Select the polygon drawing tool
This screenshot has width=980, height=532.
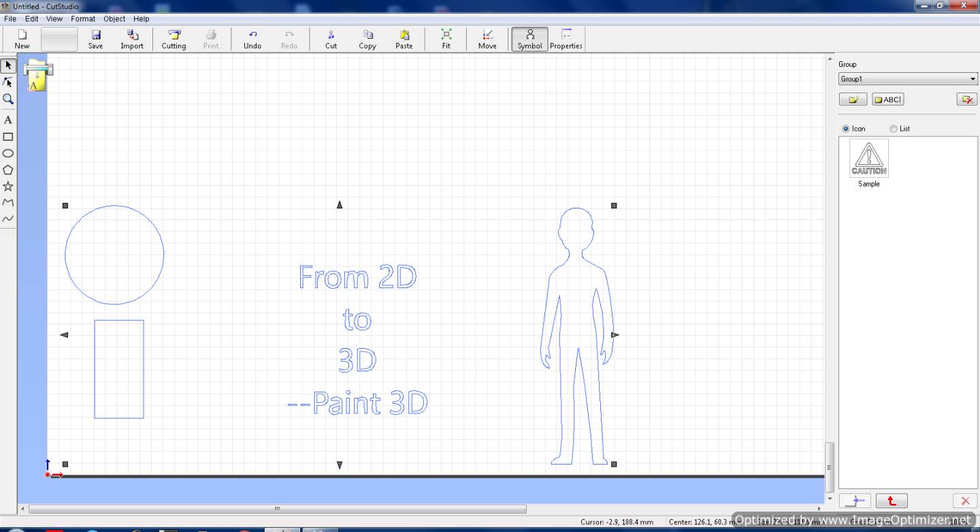pyautogui.click(x=8, y=170)
